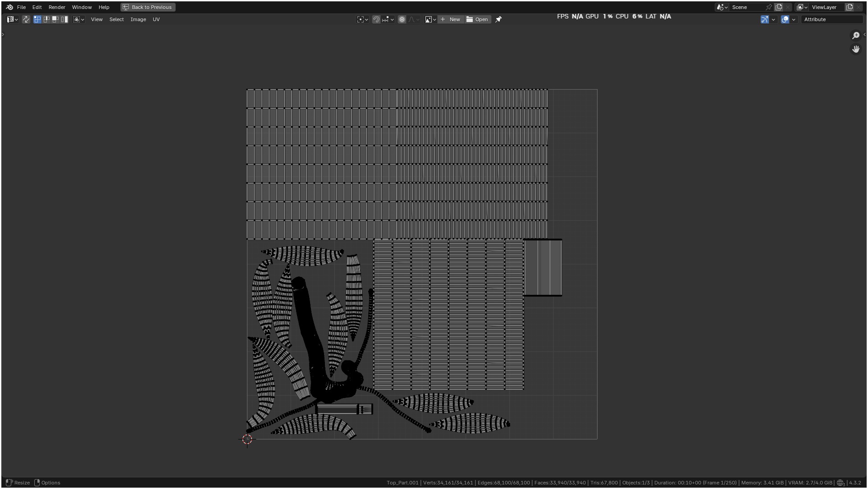Image resolution: width=868 pixels, height=489 pixels.
Task: Select the vertex selection mode icon
Action: (37, 19)
